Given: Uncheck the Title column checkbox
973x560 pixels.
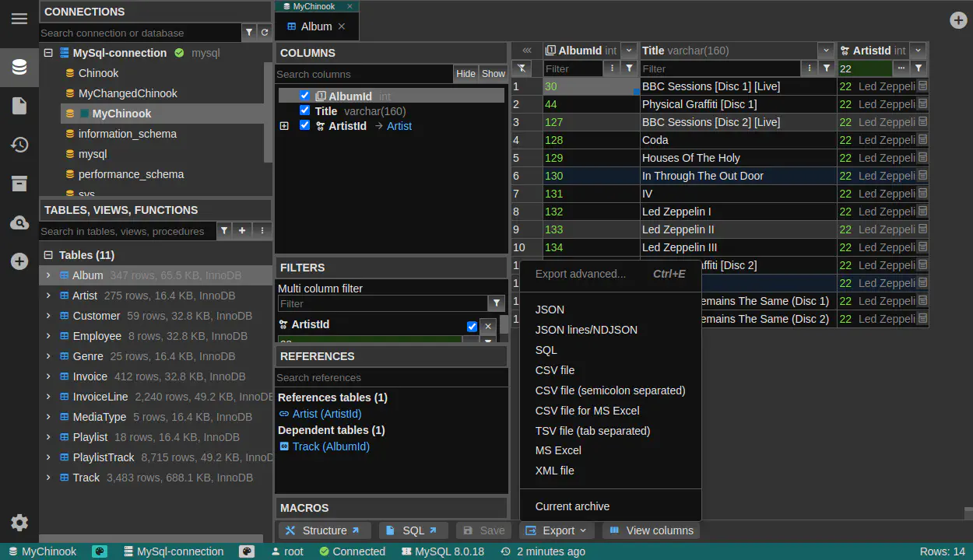Looking at the screenshot, I should click(x=304, y=110).
